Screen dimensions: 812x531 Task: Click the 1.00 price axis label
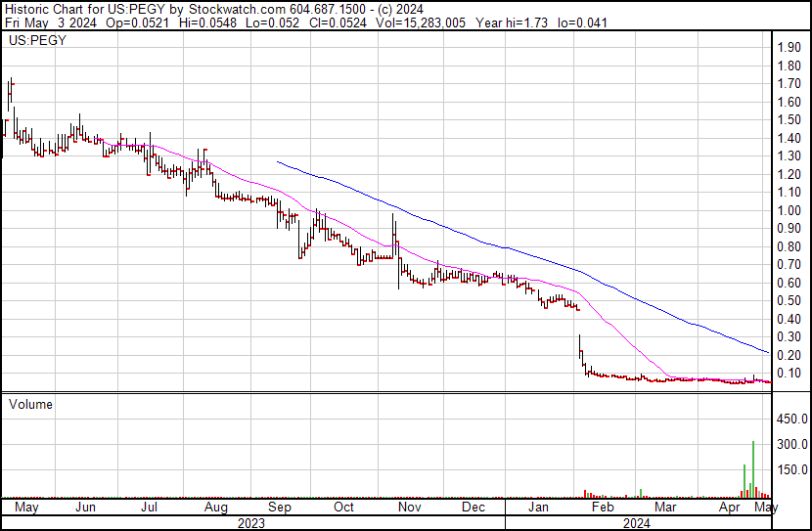point(789,210)
